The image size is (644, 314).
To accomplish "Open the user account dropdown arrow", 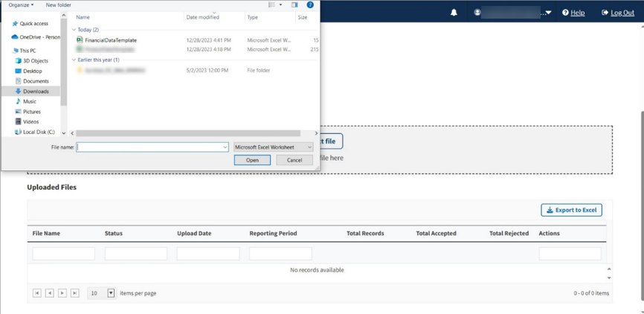I will [548, 13].
